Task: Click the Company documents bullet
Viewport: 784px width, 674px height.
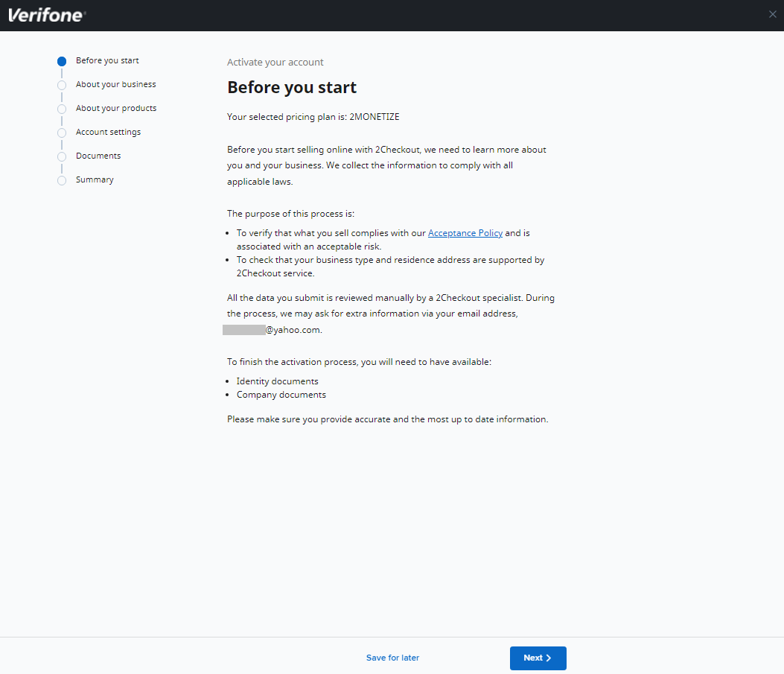Action: (281, 395)
